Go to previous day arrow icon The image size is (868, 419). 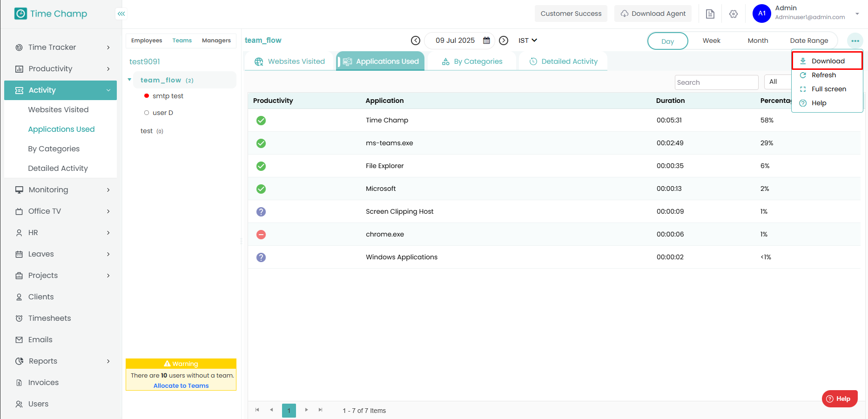(416, 41)
